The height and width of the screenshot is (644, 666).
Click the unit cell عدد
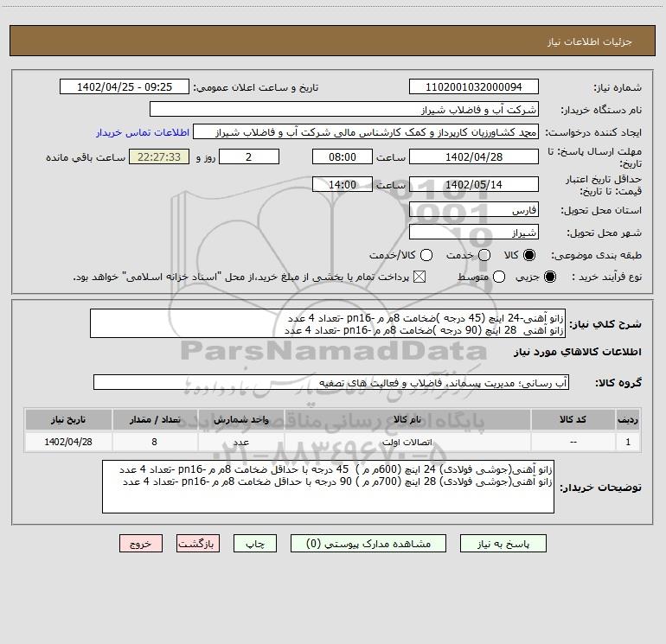pyautogui.click(x=240, y=442)
